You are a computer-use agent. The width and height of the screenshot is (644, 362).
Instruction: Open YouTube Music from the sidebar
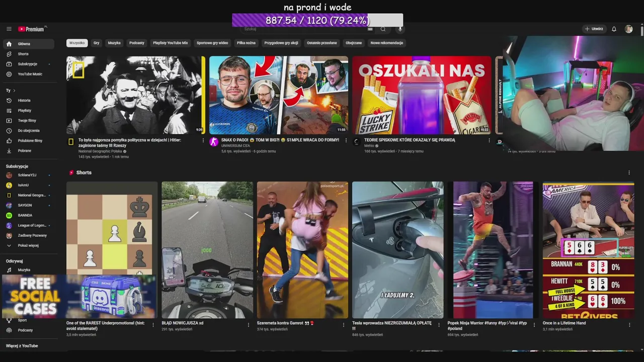[28, 74]
